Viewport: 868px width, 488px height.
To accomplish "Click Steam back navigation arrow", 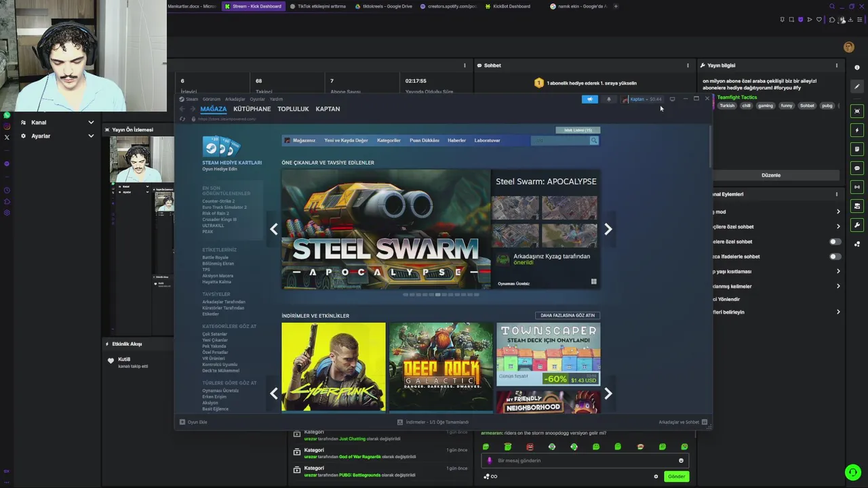I will pyautogui.click(x=182, y=108).
